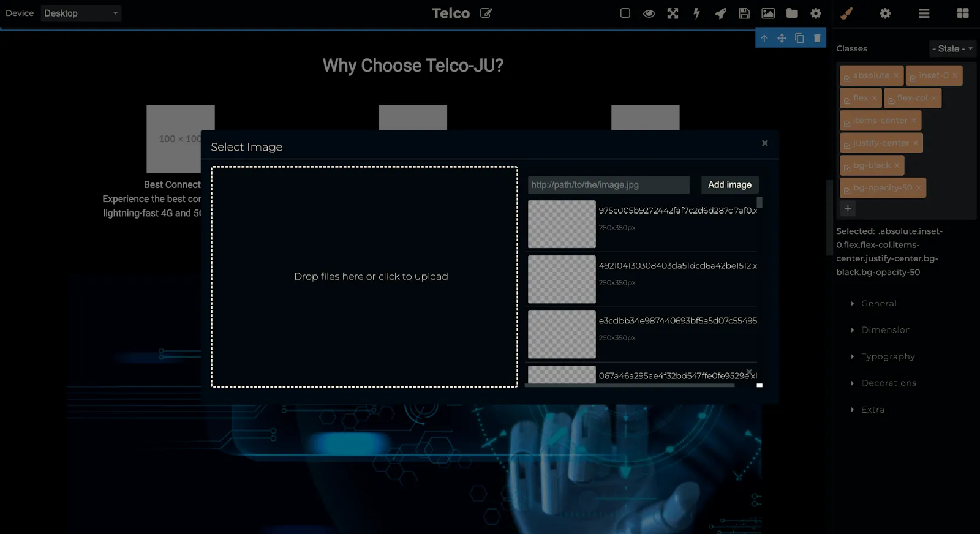Click the edit pencil icon next to Telco

point(486,13)
